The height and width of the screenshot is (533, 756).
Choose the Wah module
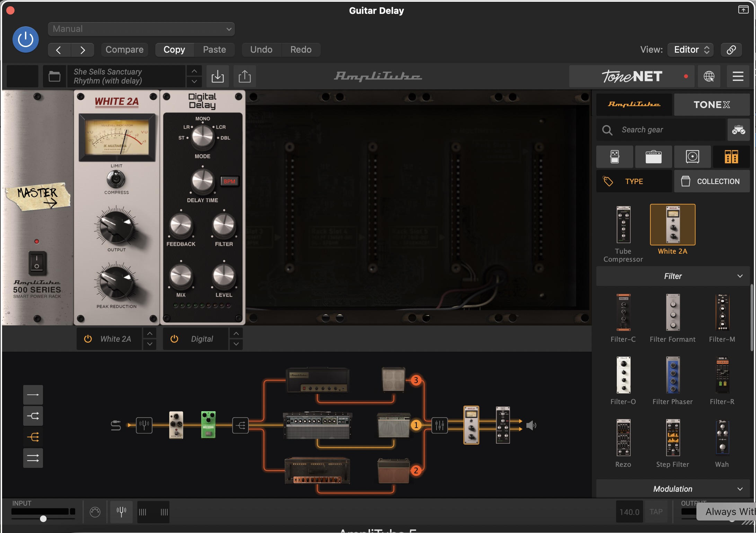point(722,437)
